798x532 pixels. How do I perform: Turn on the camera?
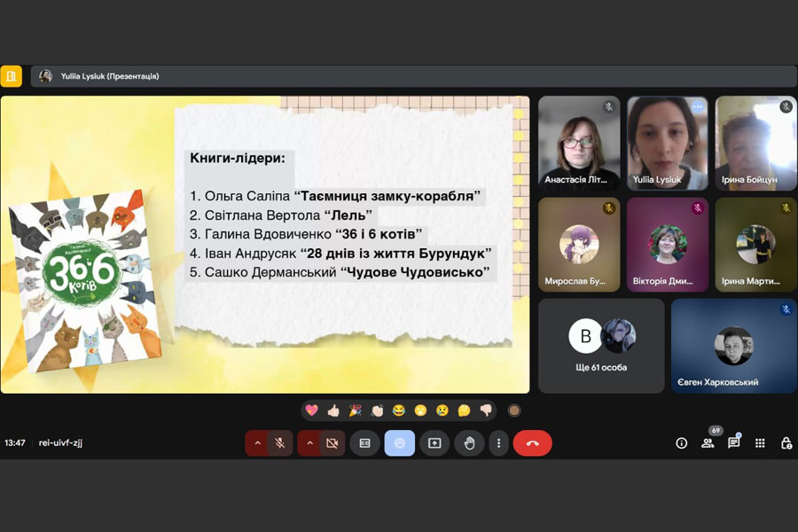[x=332, y=443]
